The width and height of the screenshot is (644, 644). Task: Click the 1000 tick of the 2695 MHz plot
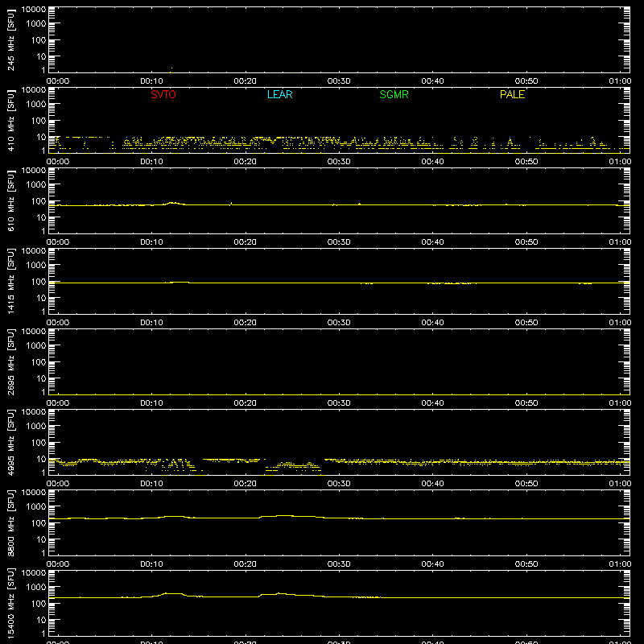(36, 346)
